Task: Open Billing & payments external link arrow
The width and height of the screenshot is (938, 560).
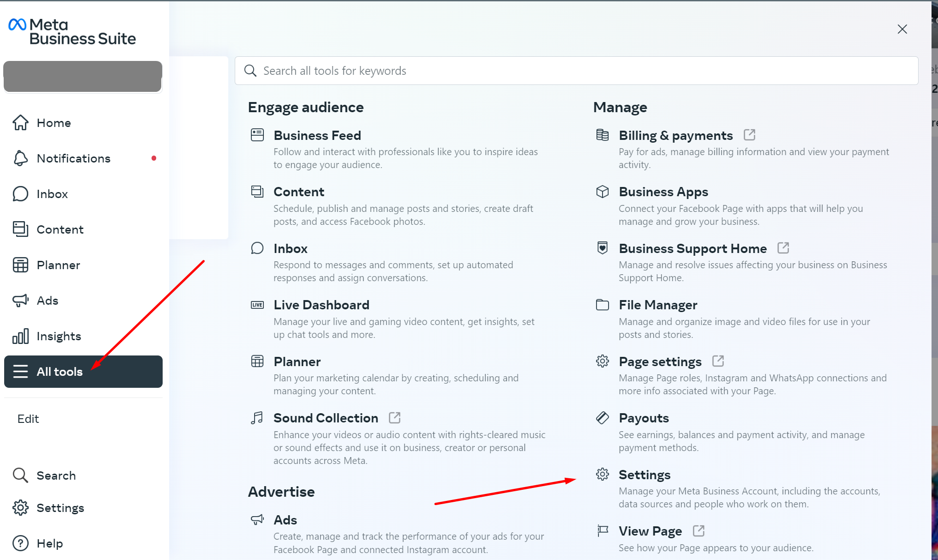Action: pyautogui.click(x=749, y=135)
